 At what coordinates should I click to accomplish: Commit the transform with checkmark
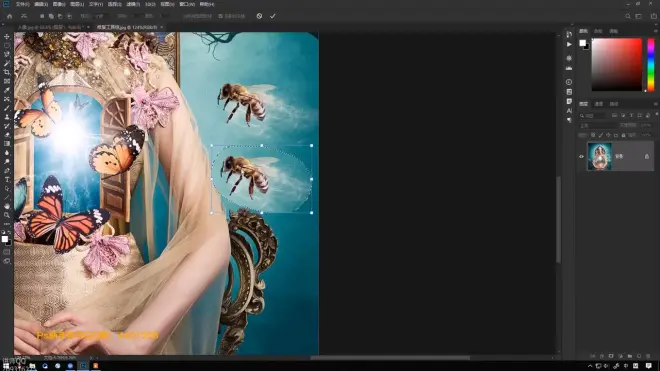point(273,16)
